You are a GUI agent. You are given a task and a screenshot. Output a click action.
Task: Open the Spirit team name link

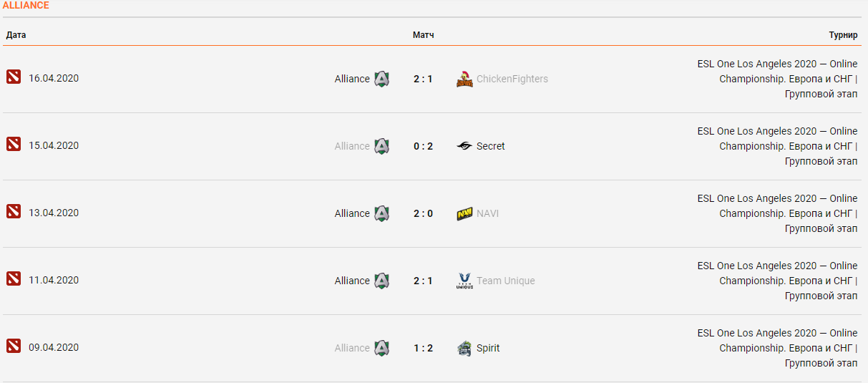point(488,348)
